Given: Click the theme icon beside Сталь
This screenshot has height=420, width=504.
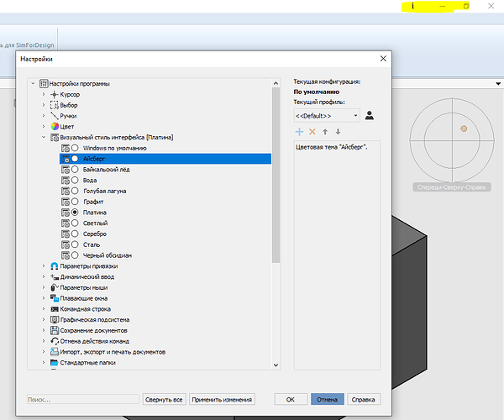Looking at the screenshot, I should click(x=66, y=245).
